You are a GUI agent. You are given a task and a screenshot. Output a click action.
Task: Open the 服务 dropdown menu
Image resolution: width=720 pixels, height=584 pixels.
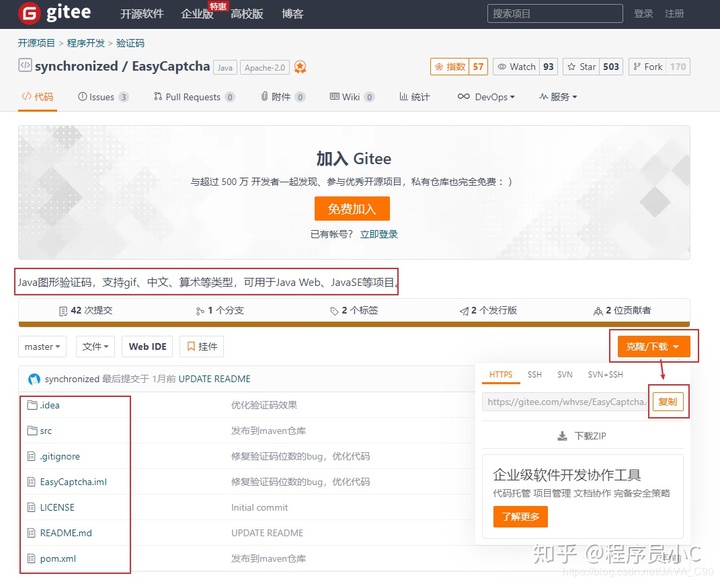coord(558,97)
